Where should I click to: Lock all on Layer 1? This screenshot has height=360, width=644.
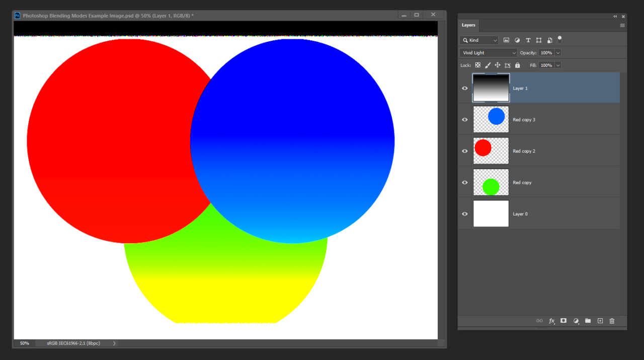(517, 65)
